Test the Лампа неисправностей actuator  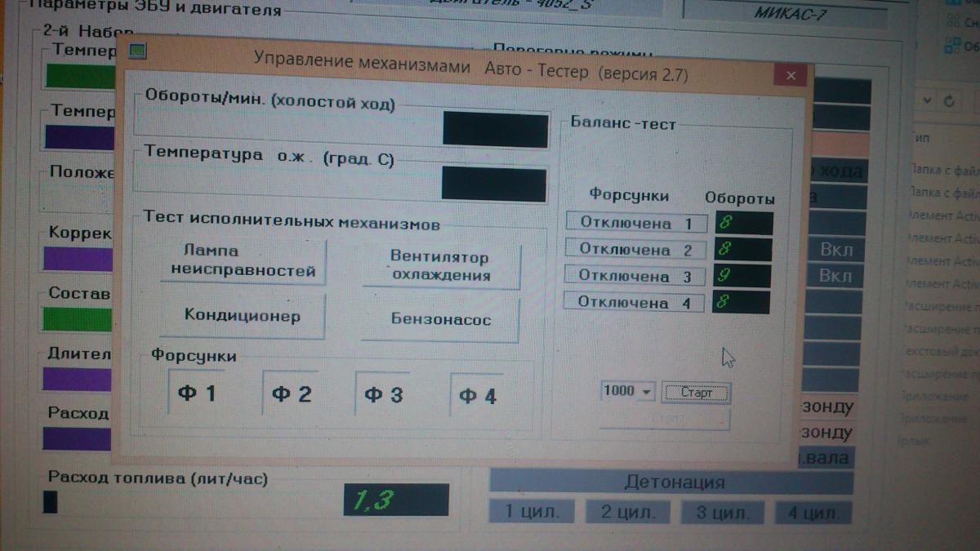243,261
